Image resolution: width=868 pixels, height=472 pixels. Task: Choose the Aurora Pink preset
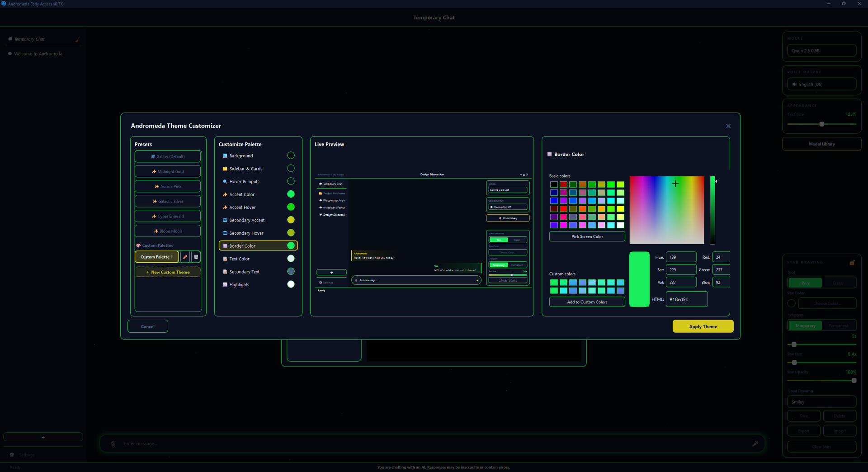pos(168,186)
